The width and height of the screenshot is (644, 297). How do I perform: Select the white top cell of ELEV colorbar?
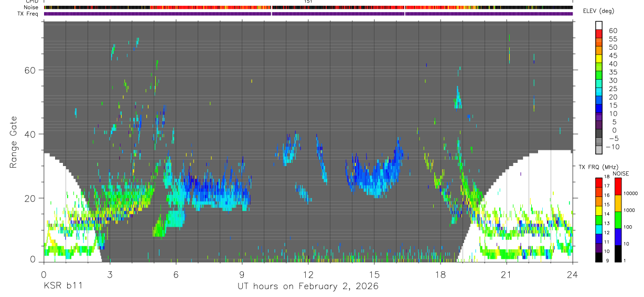click(599, 25)
